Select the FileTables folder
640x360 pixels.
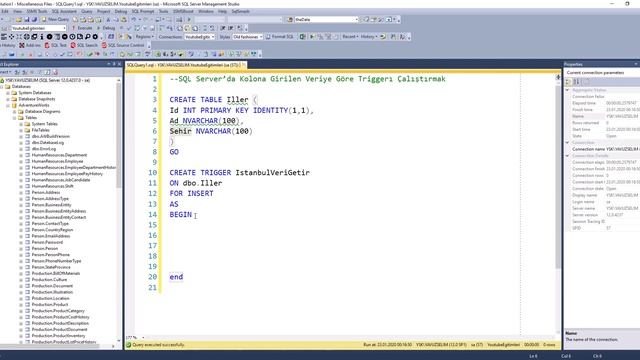tap(40, 130)
